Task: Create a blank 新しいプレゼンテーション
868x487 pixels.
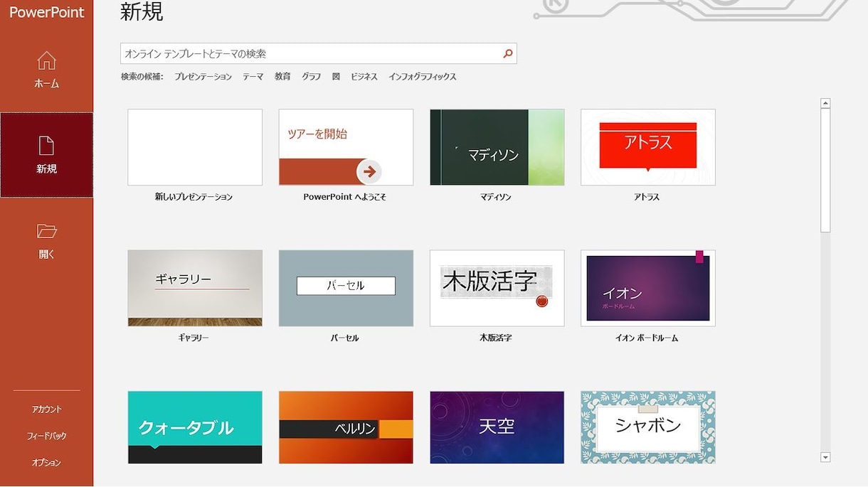Action: tap(195, 147)
